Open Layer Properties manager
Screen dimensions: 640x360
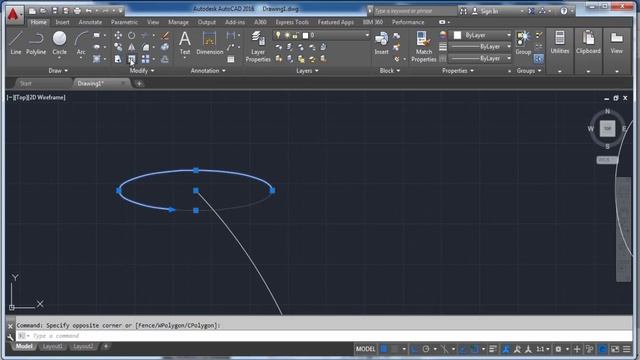[x=258, y=46]
